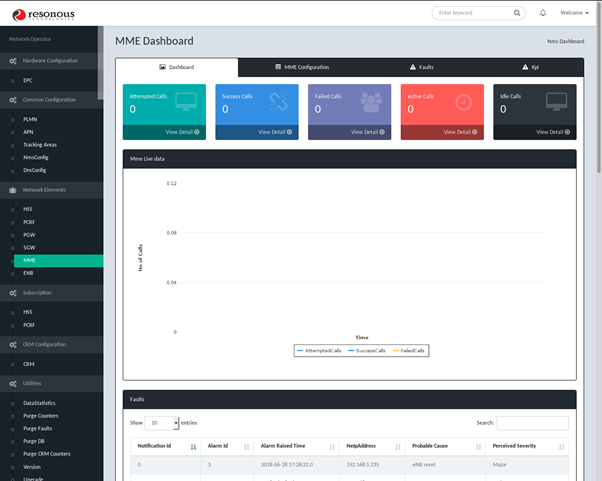Click the Idle Calls monitor icon

[556, 103]
